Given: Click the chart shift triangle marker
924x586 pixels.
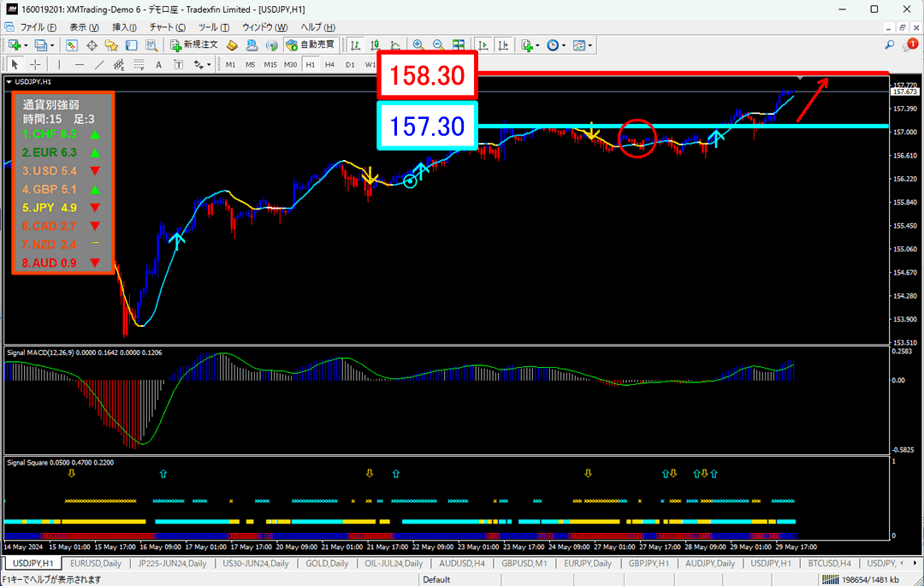Looking at the screenshot, I should tap(800, 78).
